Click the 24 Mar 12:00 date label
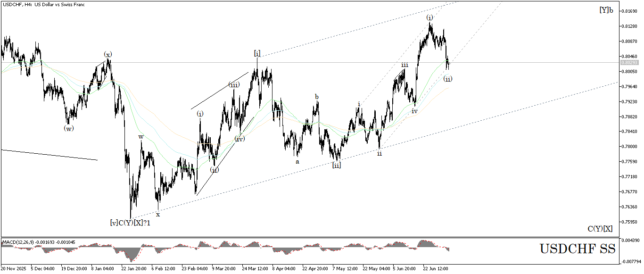The height and width of the screenshot is (274, 644). pyautogui.click(x=255, y=268)
